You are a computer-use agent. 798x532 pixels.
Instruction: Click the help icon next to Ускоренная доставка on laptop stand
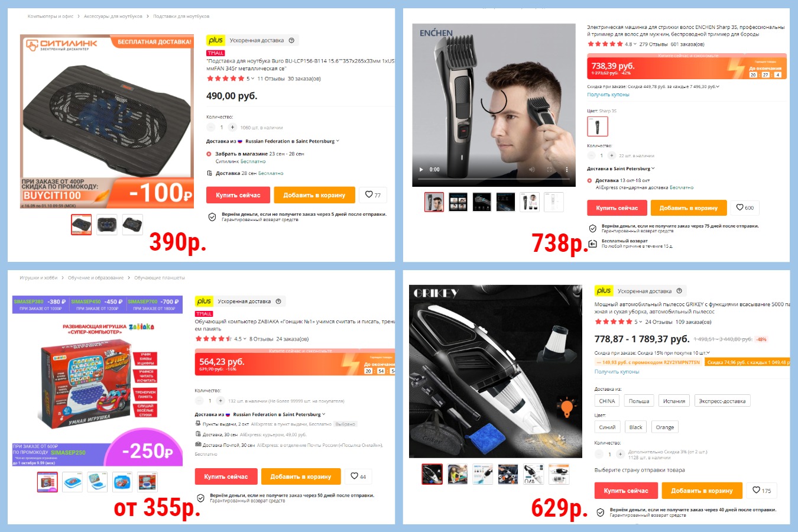(x=291, y=40)
